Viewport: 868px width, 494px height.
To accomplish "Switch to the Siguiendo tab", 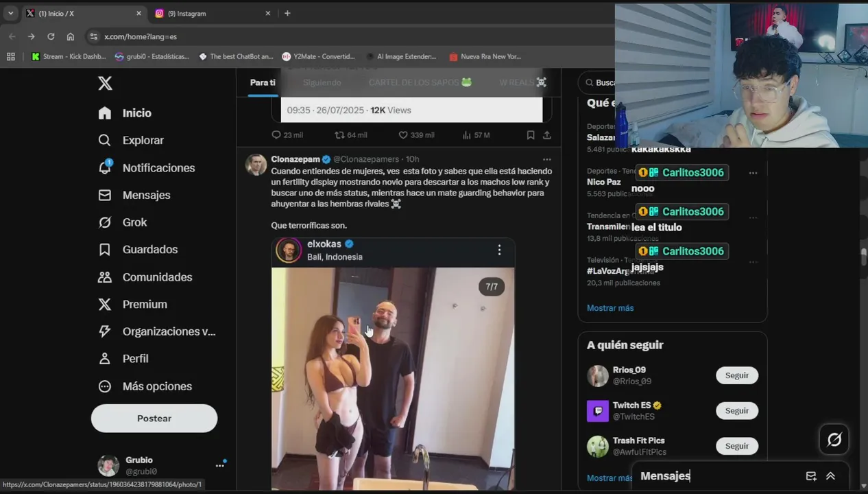I will tap(322, 82).
